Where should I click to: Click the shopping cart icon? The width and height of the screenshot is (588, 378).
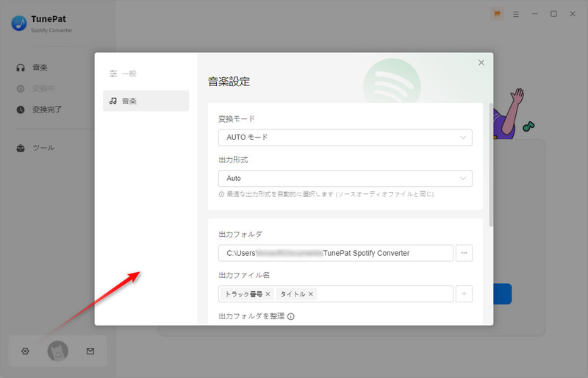498,14
